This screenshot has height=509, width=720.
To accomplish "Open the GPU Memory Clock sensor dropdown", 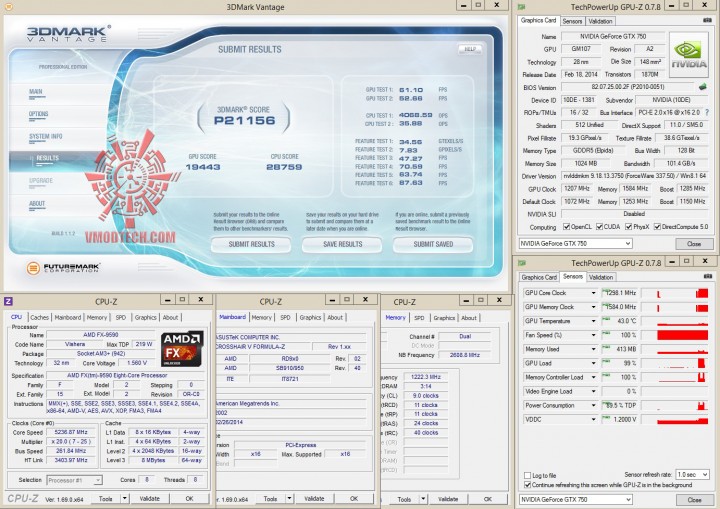I will click(x=593, y=307).
